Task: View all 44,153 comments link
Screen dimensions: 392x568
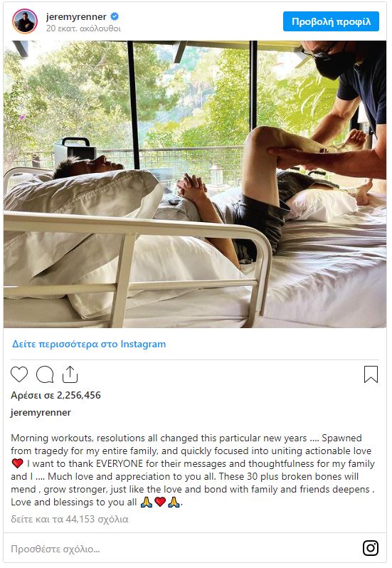Action: click(x=70, y=519)
